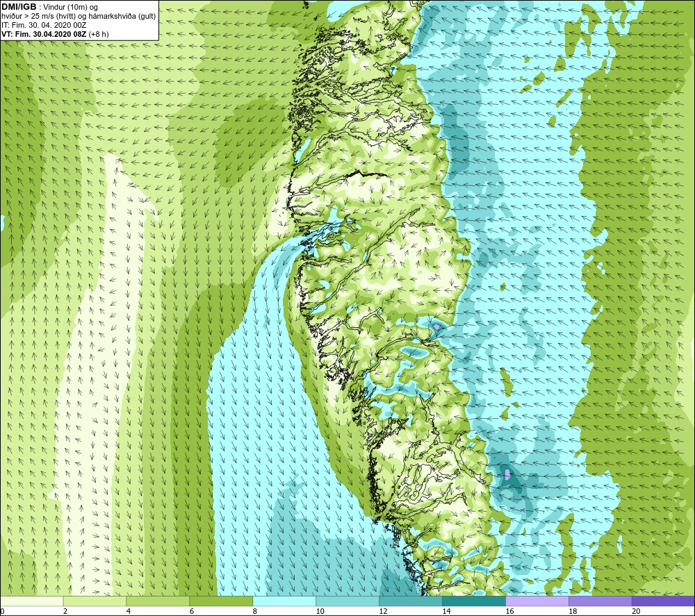This screenshot has height=616, width=695.
Task: Click the 'hviður > 25 m/s (hvítt)' legend line
Action: (x=79, y=17)
